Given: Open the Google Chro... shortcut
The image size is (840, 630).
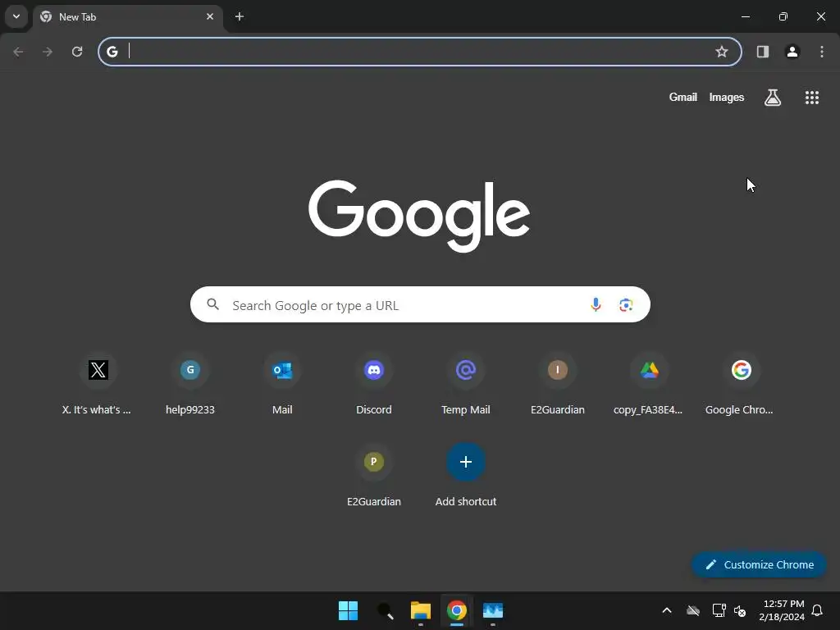Looking at the screenshot, I should pos(742,385).
